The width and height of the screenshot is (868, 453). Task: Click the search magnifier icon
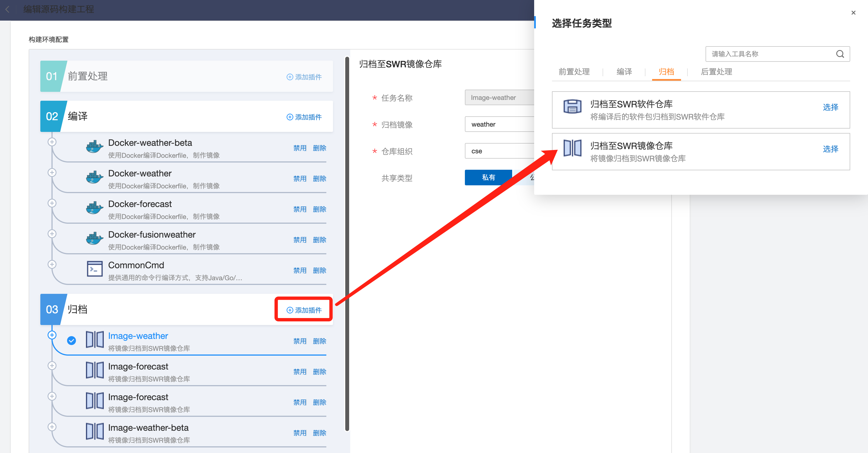point(840,54)
